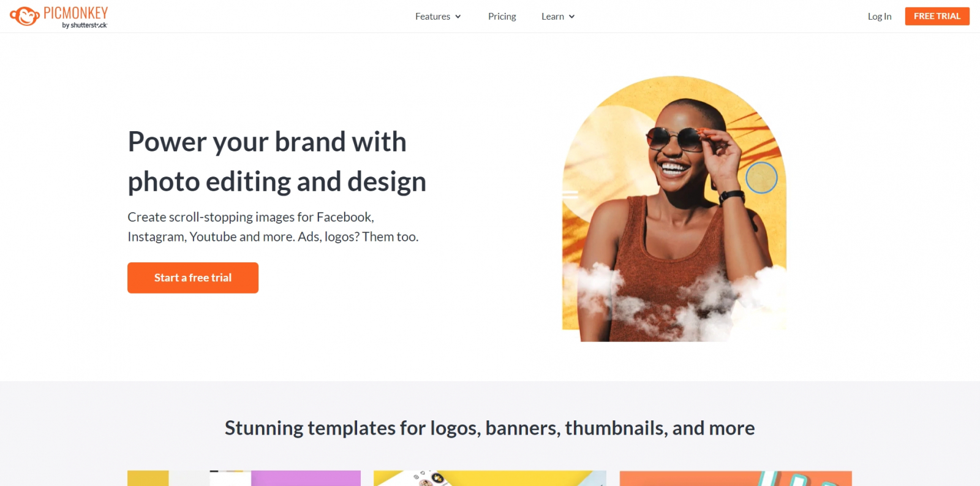Go to the Pricing page
The height and width of the screenshot is (486, 980).
click(x=502, y=17)
